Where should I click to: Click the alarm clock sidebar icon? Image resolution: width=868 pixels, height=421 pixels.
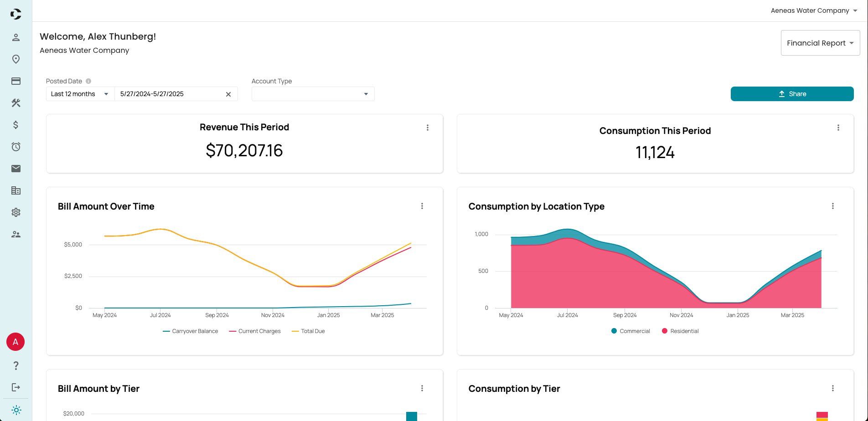16,147
